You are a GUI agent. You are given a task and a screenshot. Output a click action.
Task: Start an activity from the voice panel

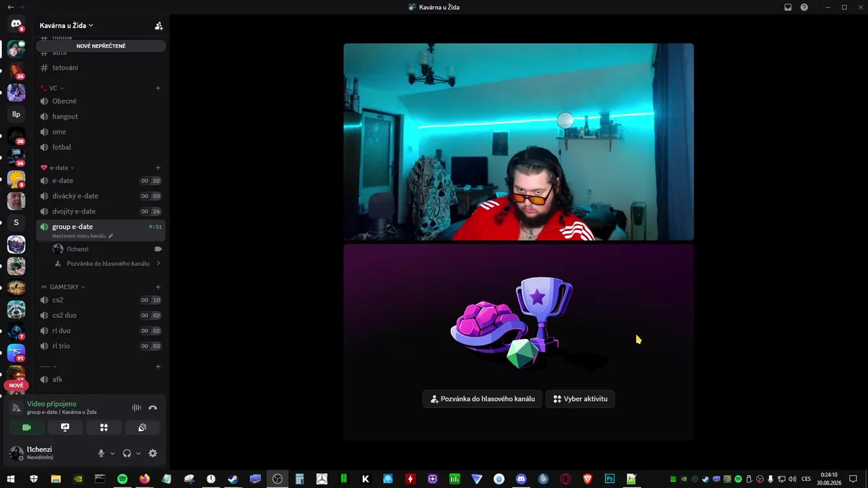(x=104, y=428)
